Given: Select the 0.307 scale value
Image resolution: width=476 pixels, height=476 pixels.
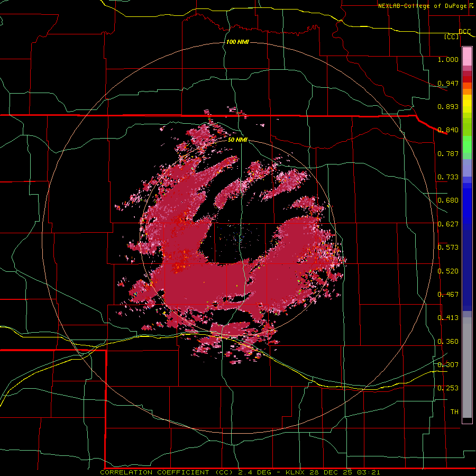Looking at the screenshot, I should [448, 364].
